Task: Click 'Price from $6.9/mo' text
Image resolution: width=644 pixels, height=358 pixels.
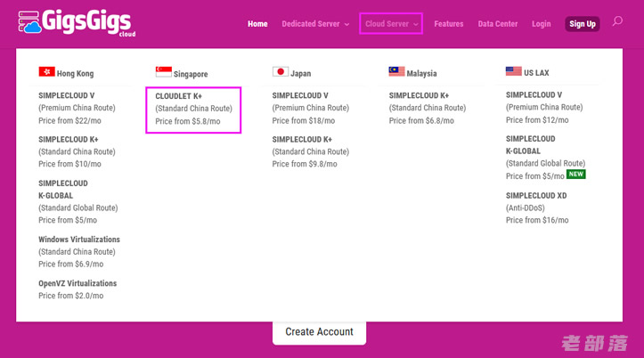Action: [70, 264]
